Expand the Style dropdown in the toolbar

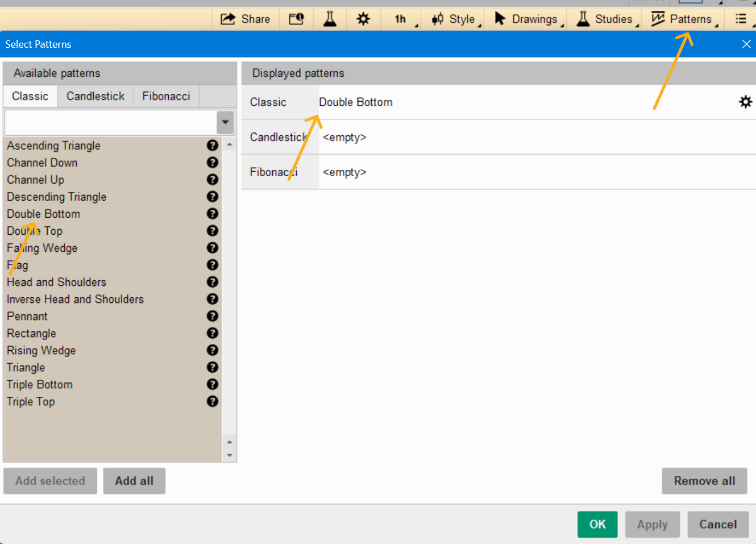click(455, 19)
